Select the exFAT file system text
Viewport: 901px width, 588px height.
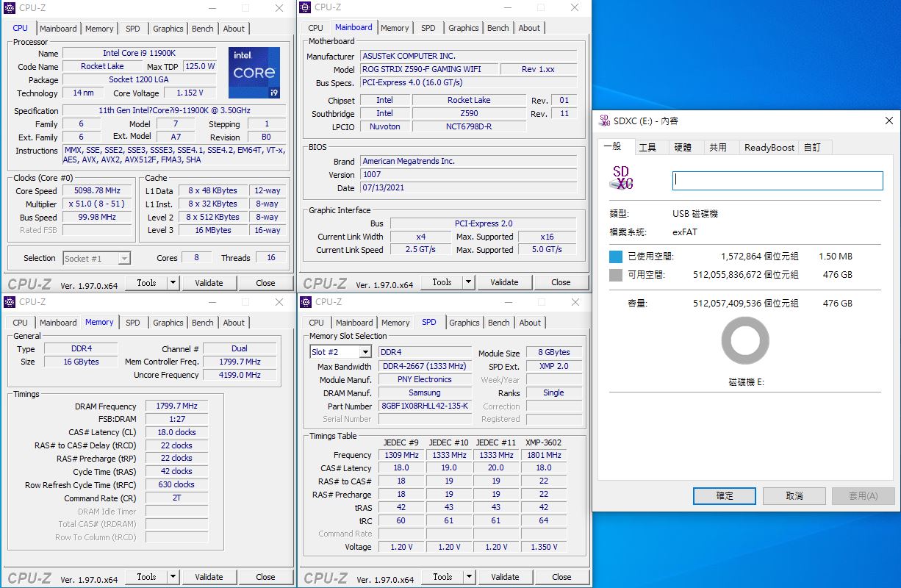[x=685, y=232]
